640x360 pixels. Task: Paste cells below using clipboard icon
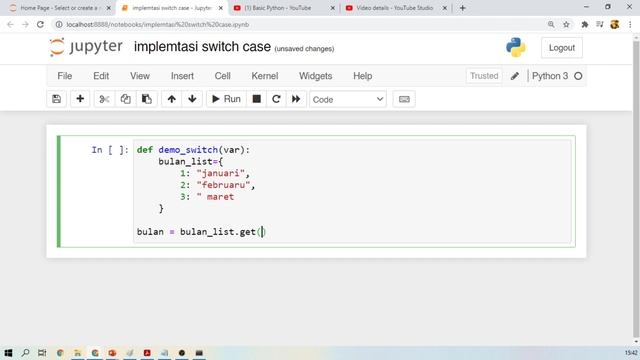coord(147,99)
